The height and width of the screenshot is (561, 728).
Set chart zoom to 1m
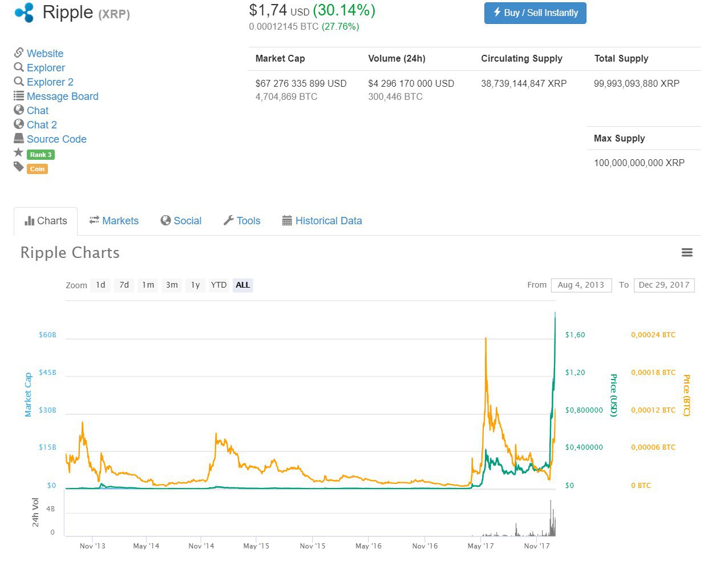coord(148,285)
